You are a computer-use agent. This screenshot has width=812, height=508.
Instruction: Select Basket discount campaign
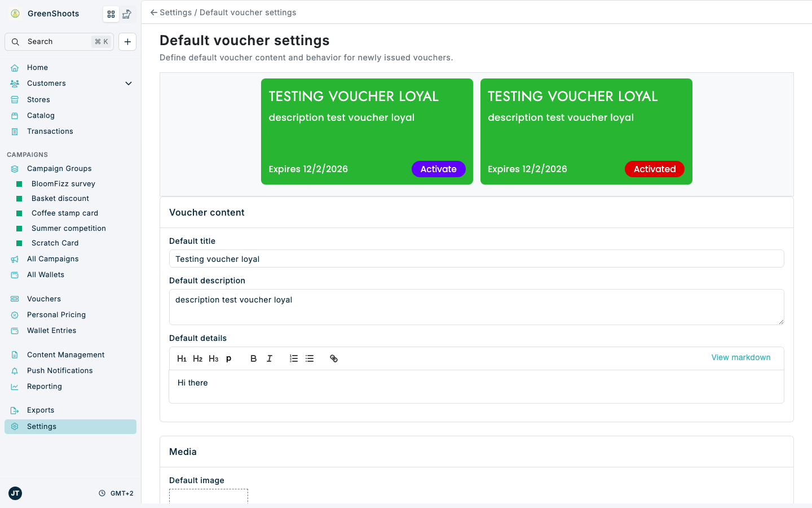(70, 199)
